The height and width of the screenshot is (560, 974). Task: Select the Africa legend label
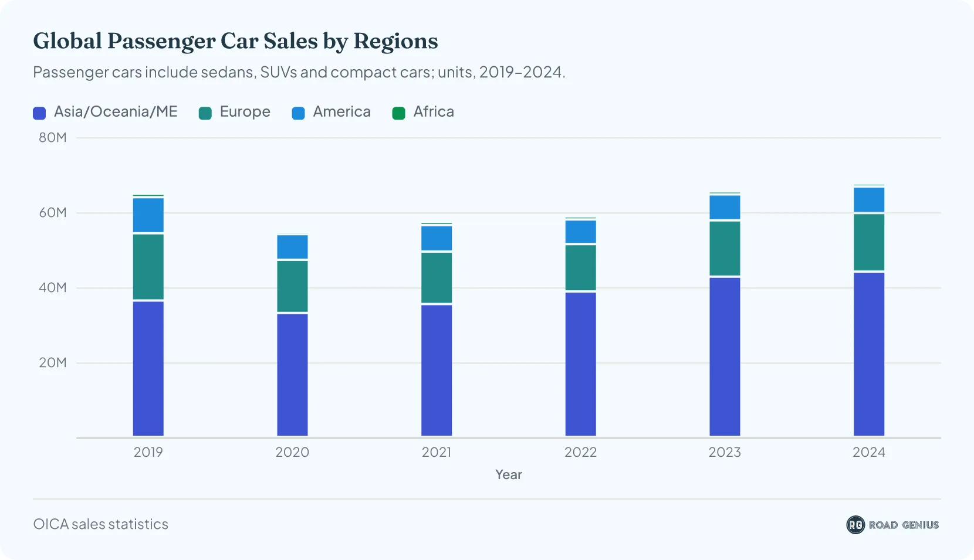point(434,112)
